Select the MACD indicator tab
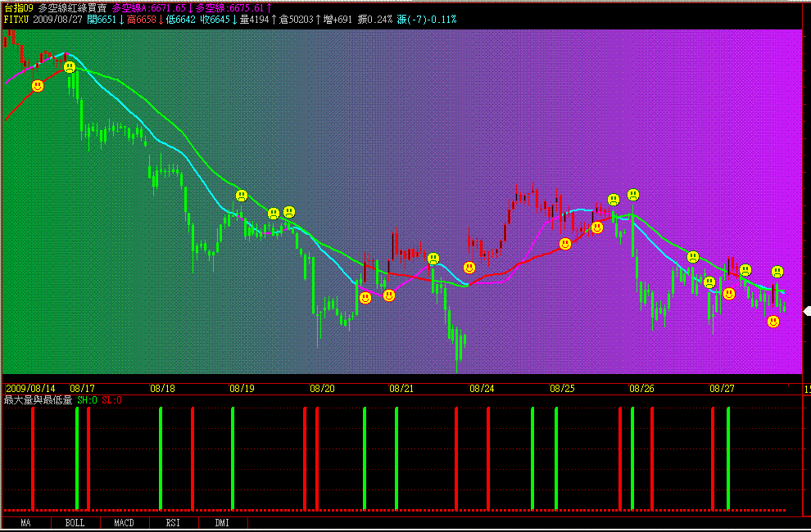Viewport: 811px width, 532px height. (x=124, y=522)
